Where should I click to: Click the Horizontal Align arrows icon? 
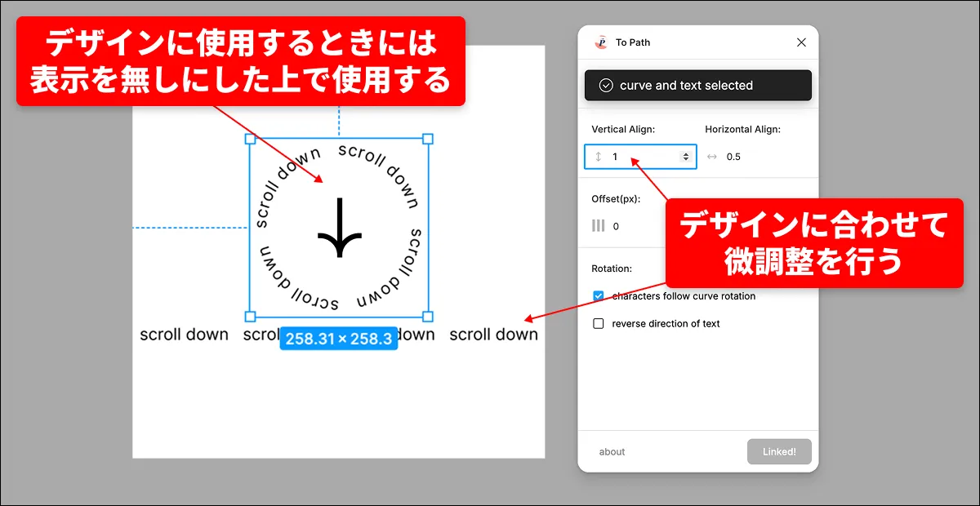[x=711, y=157]
